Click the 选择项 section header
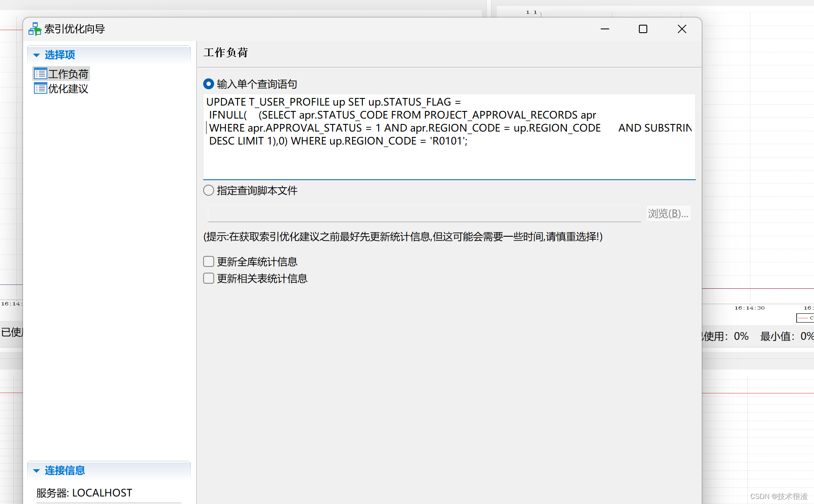The image size is (814, 504). [109, 55]
